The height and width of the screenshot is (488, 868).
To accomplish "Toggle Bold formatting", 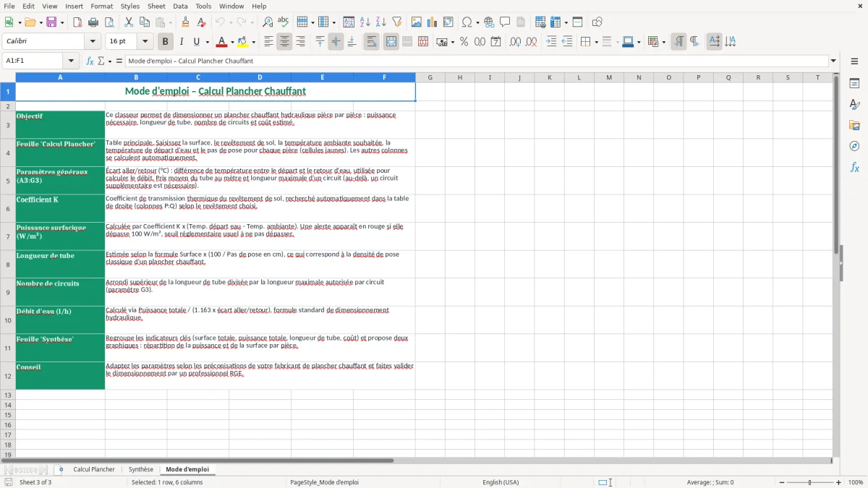I will click(x=165, y=42).
